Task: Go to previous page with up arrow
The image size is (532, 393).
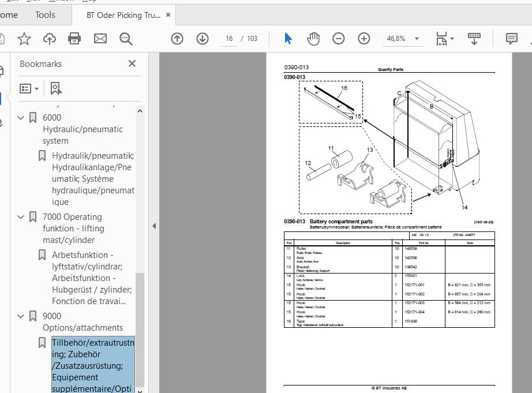Action: click(177, 39)
